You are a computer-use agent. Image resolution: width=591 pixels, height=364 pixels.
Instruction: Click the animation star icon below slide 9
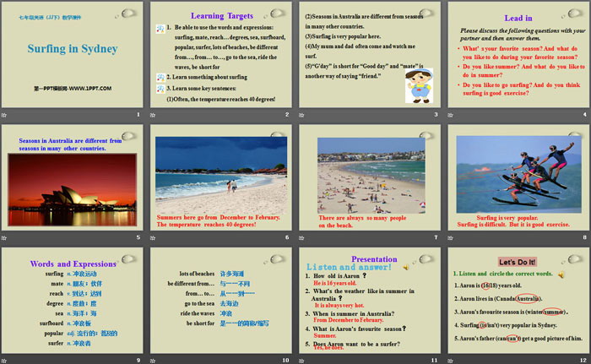(7, 358)
